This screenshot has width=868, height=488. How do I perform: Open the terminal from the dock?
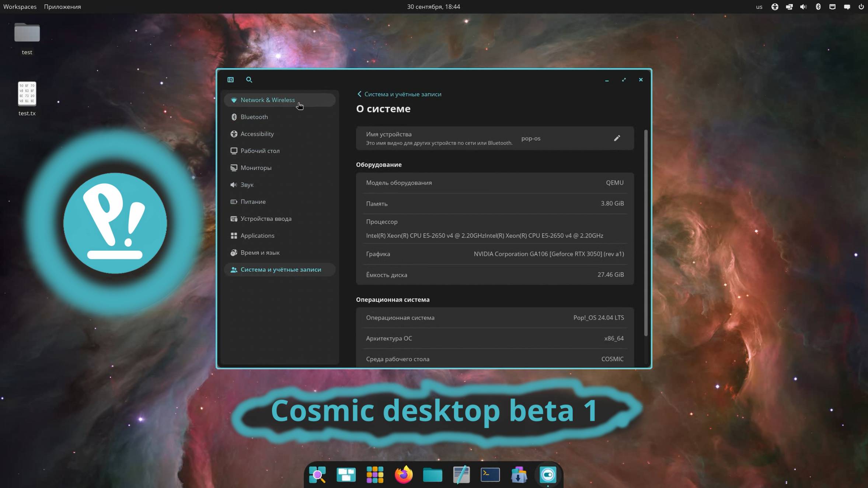(489, 475)
